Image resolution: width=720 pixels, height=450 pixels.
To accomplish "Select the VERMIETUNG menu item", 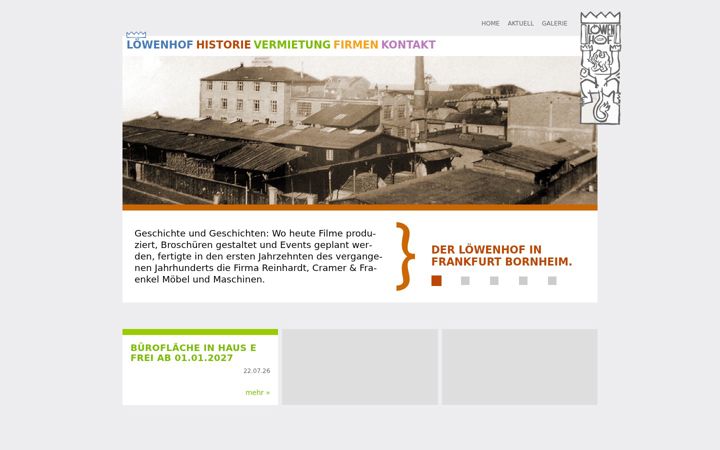I will click(292, 45).
